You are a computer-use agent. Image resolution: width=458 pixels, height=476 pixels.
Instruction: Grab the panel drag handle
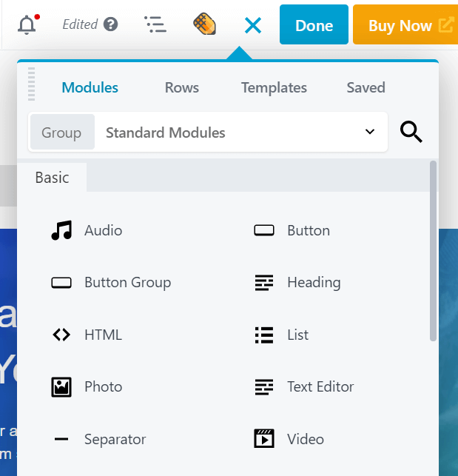31,84
